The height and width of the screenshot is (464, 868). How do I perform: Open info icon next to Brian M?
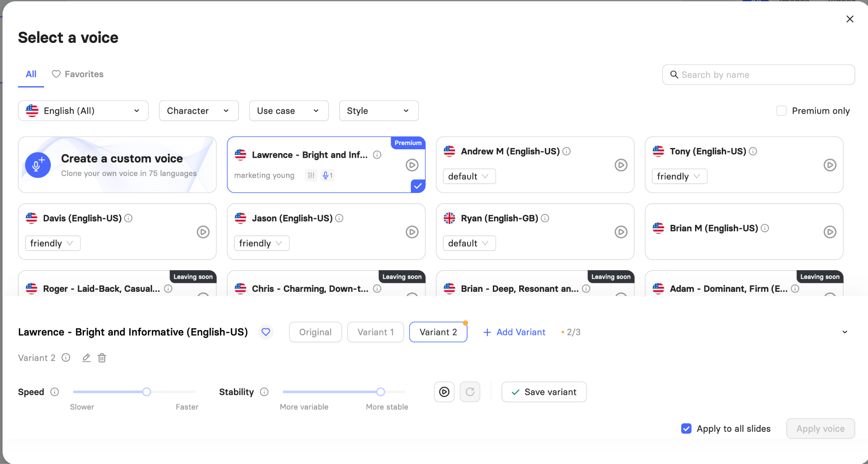(x=765, y=228)
